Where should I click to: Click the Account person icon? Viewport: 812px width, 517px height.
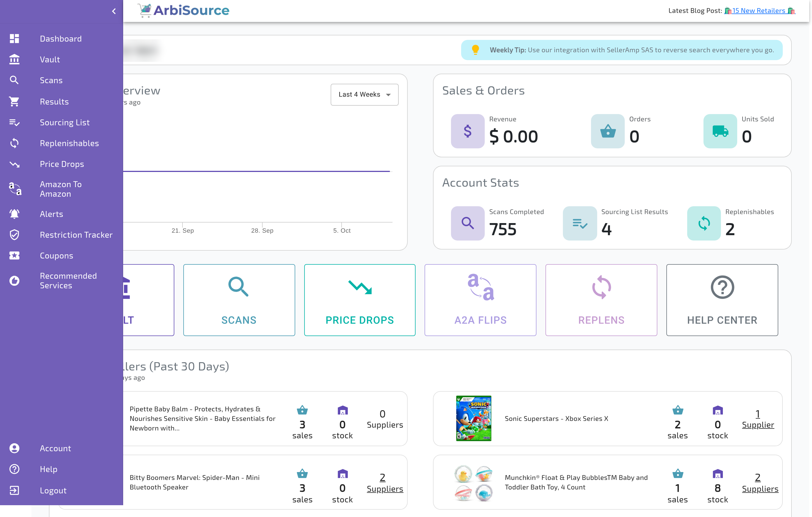(x=14, y=448)
